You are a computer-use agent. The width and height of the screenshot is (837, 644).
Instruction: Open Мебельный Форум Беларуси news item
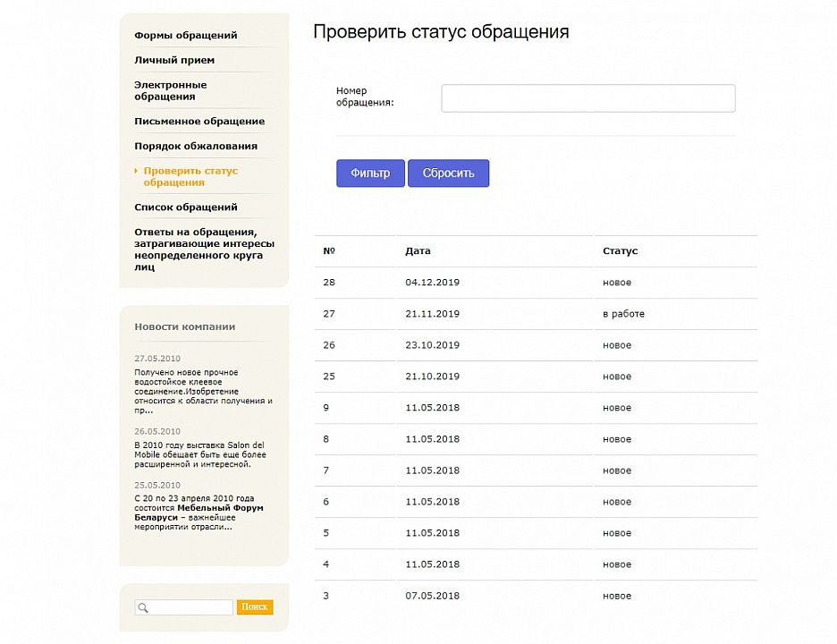(199, 513)
